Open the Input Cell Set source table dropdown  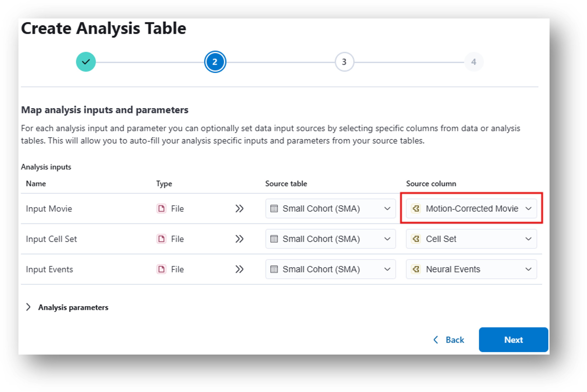pos(330,239)
